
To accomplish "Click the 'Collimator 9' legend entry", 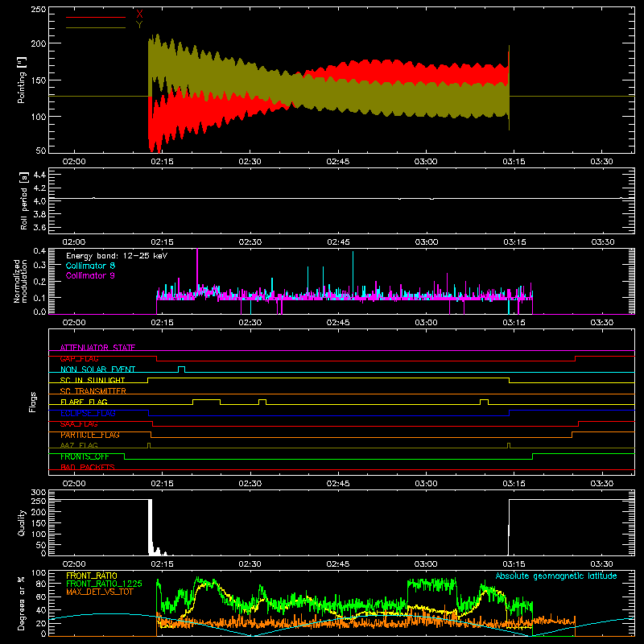I will [x=90, y=275].
